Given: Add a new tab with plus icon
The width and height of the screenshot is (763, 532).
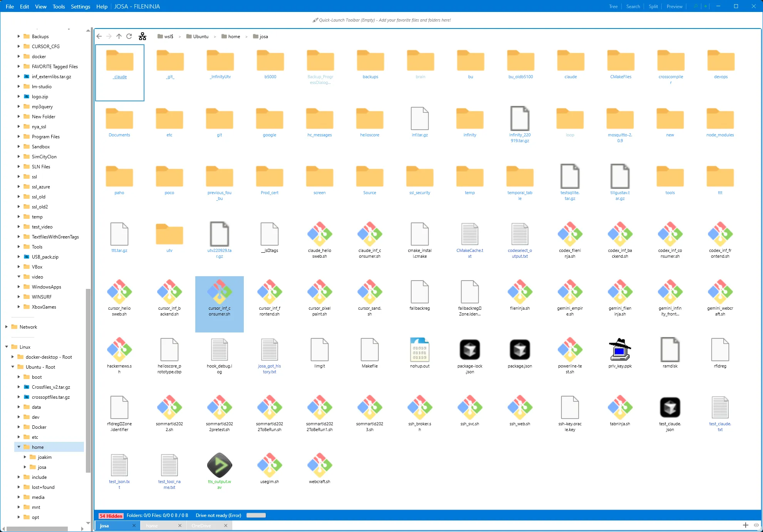Looking at the screenshot, I should (746, 525).
